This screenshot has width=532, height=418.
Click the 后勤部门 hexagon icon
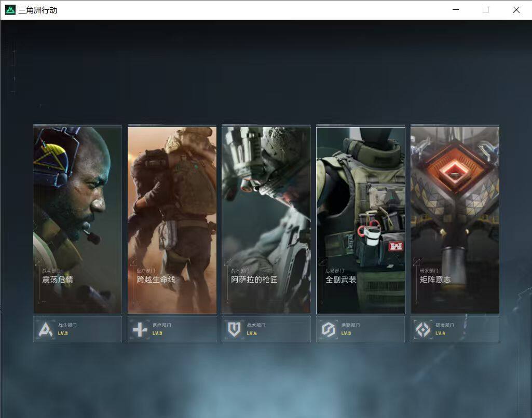pyautogui.click(x=329, y=329)
